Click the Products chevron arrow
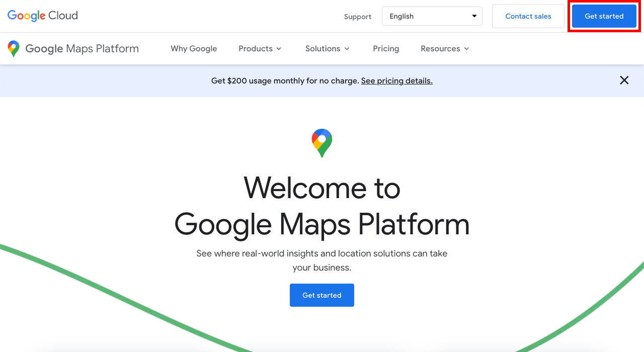This screenshot has width=644, height=352. [x=279, y=49]
